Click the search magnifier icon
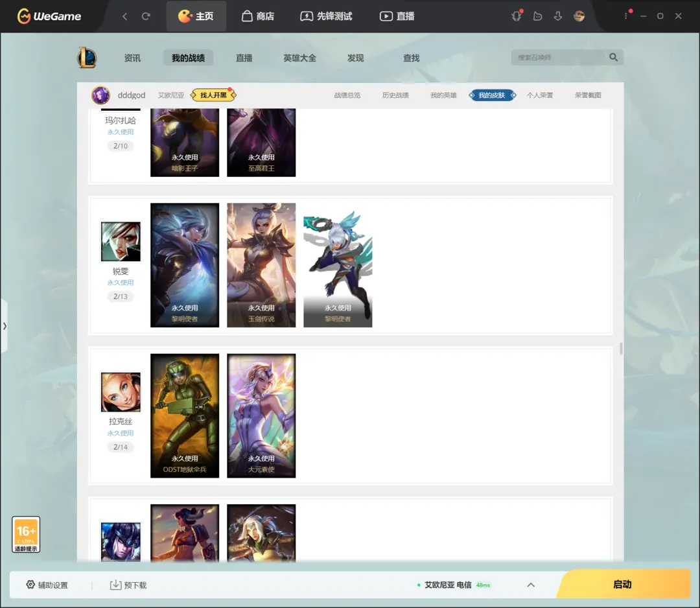Screen dimensions: 700x608 pos(614,57)
